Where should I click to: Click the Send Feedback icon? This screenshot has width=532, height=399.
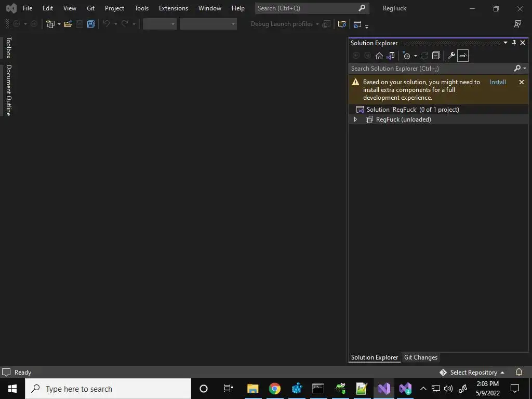(517, 24)
